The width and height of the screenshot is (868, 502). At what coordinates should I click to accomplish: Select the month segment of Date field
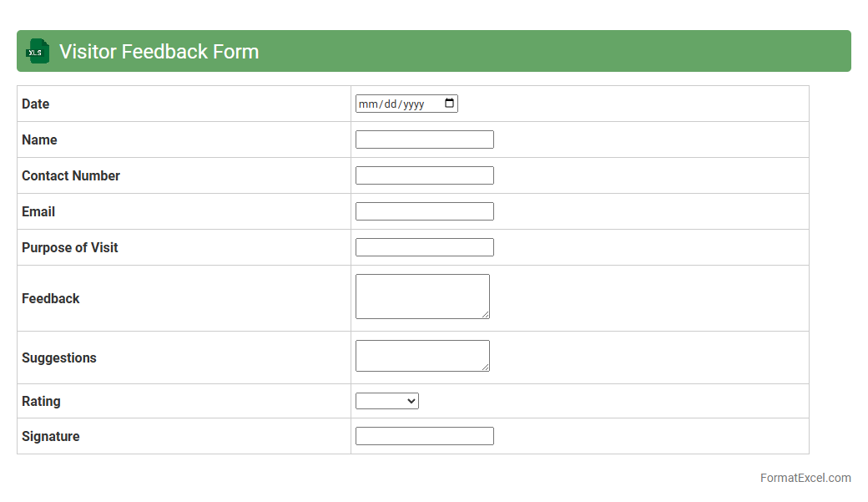tap(368, 104)
